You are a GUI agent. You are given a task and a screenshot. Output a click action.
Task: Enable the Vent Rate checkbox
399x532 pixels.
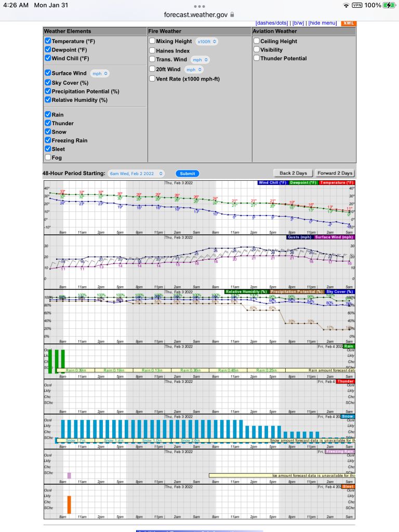click(x=152, y=78)
